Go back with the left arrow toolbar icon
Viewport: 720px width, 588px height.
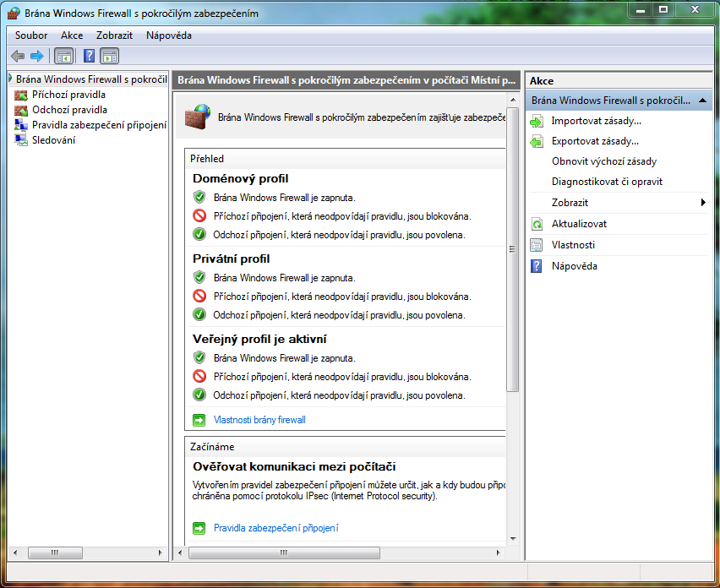click(18, 57)
